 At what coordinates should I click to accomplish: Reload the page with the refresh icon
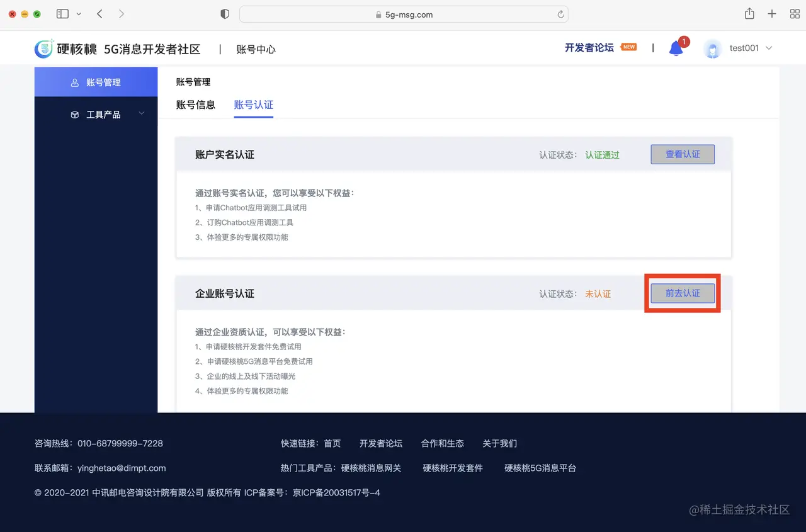tap(560, 14)
